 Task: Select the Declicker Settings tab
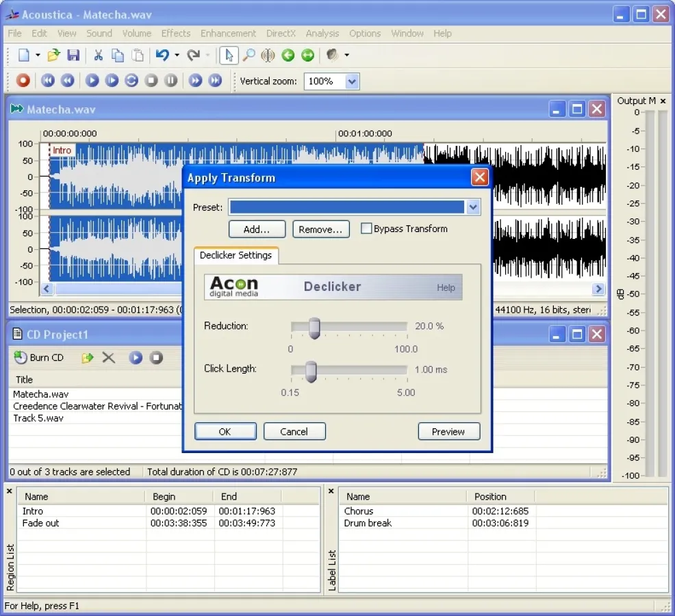click(235, 255)
